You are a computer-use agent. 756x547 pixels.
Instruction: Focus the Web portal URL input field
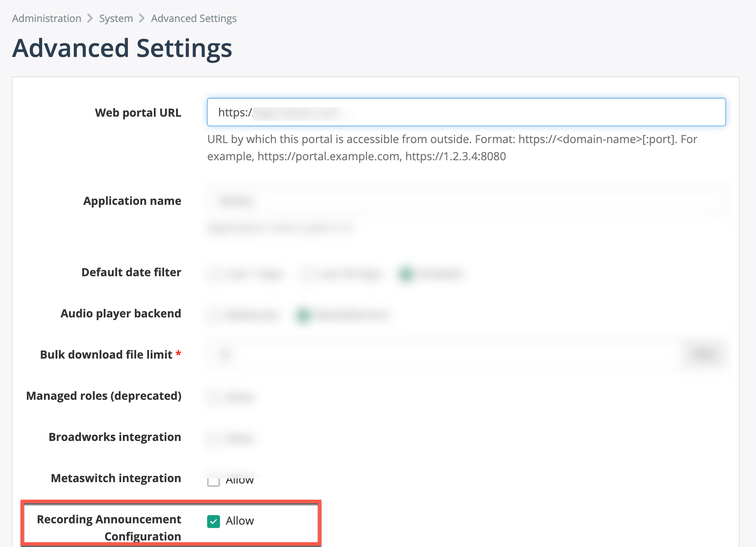tap(466, 112)
